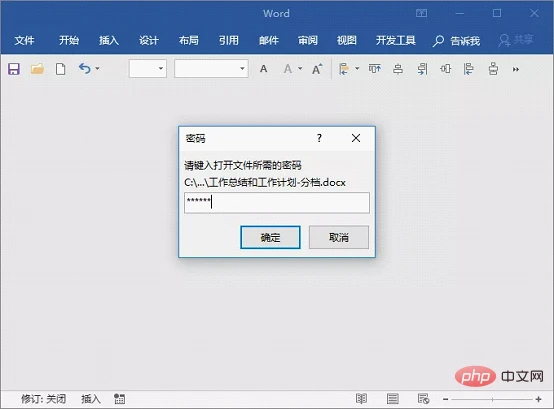Click the align top icon
The width and height of the screenshot is (554, 409).
(x=375, y=69)
